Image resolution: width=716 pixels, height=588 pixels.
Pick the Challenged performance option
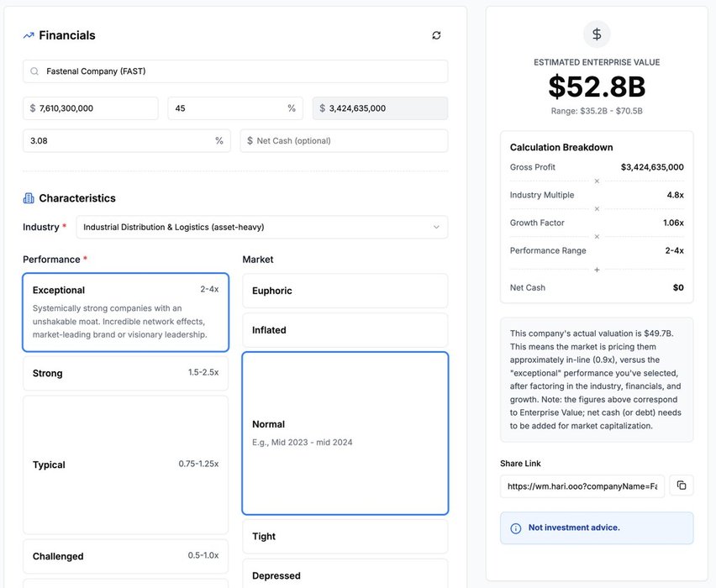coord(125,556)
